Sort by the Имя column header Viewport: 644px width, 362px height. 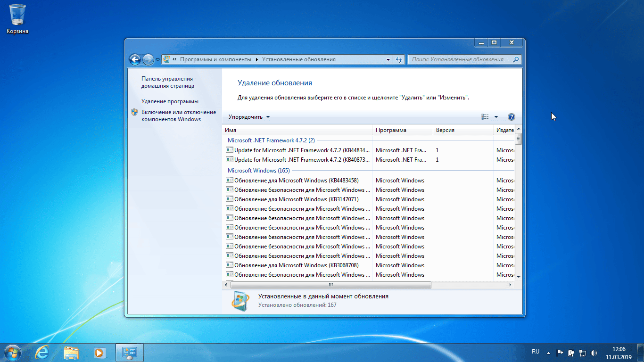point(297,130)
